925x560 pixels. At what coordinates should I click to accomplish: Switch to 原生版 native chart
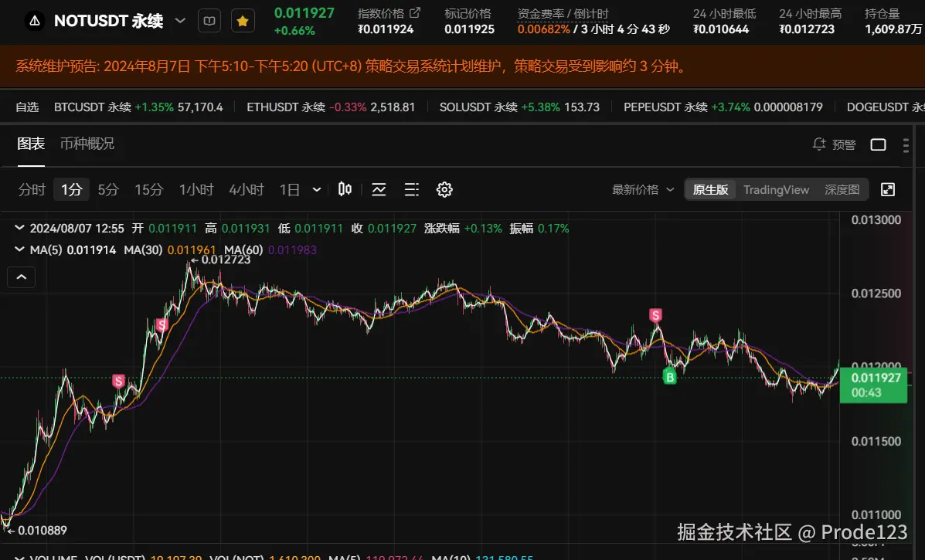tap(710, 190)
